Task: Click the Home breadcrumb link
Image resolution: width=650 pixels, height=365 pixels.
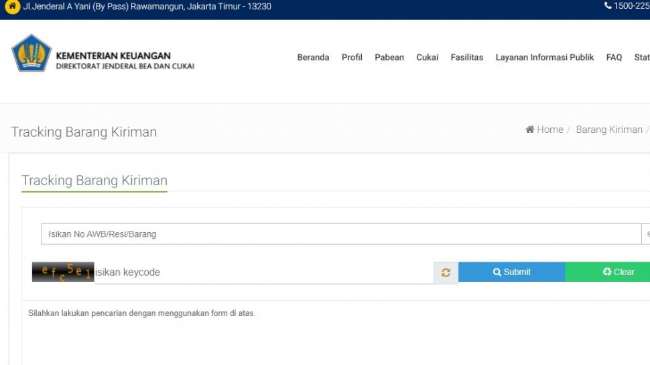Action: tap(550, 129)
